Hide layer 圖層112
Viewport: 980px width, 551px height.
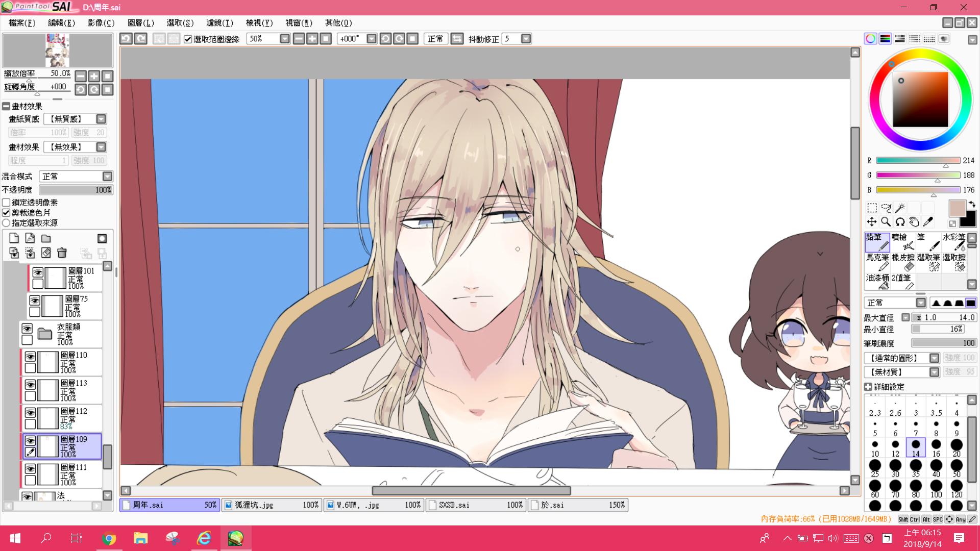30,413
